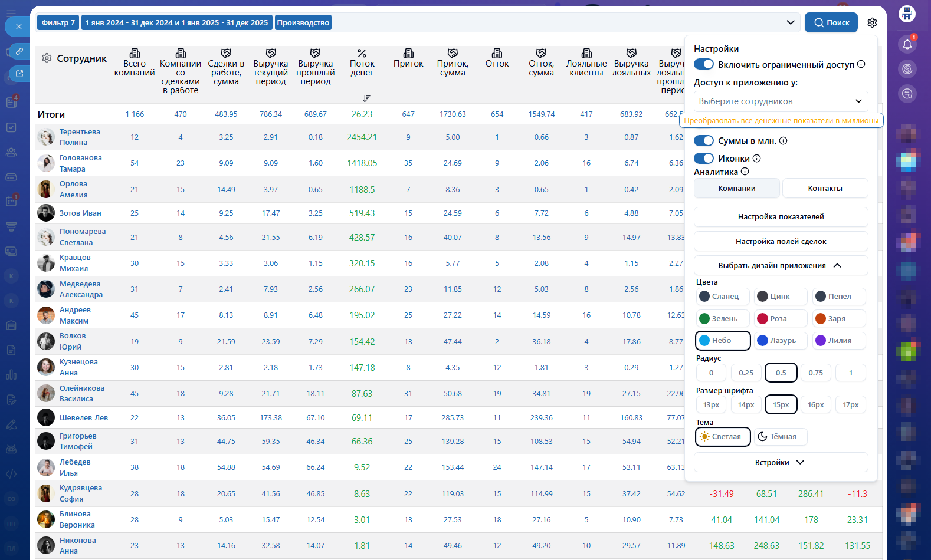Choose the Роза color swatch
Viewport: 931px width, 560px height.
780,319
